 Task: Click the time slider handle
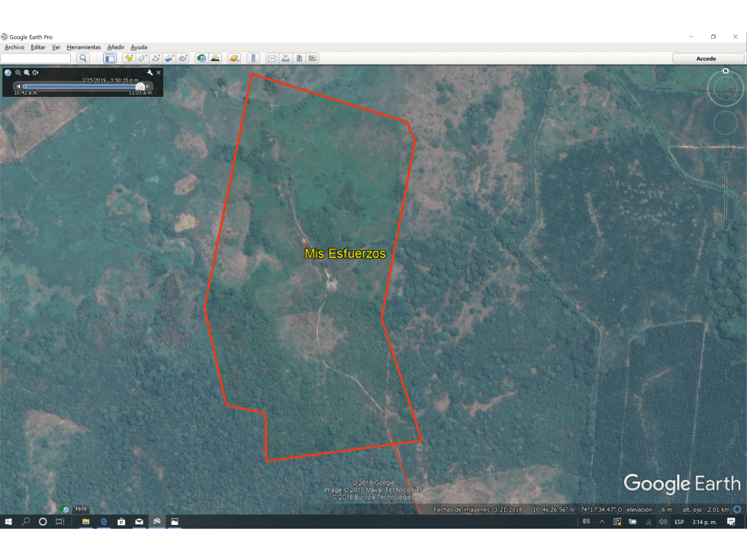tap(140, 86)
